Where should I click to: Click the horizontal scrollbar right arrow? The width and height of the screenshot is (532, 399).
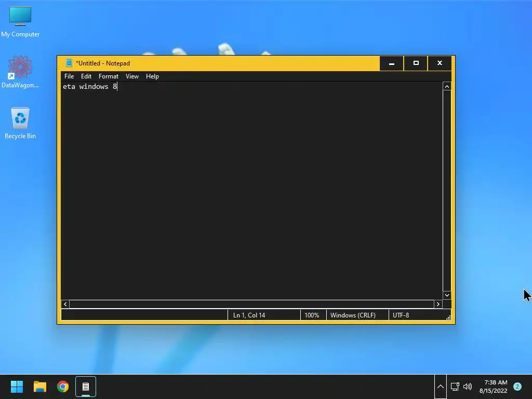tap(438, 304)
